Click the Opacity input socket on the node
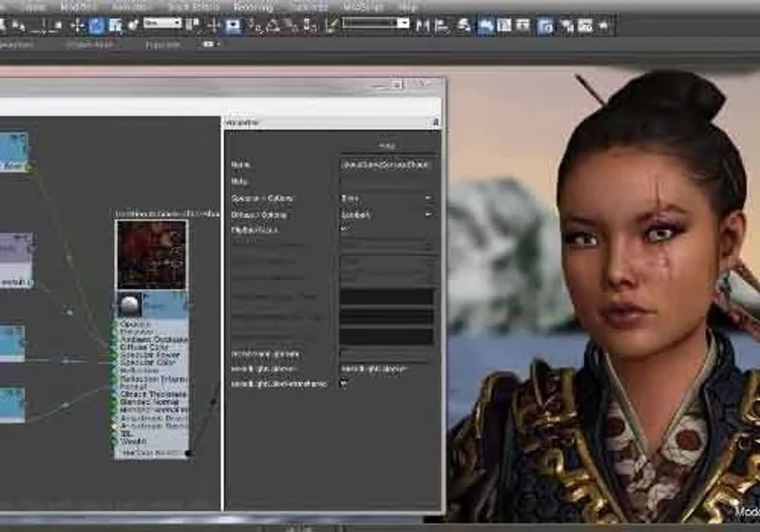The height and width of the screenshot is (532, 760). (x=114, y=325)
